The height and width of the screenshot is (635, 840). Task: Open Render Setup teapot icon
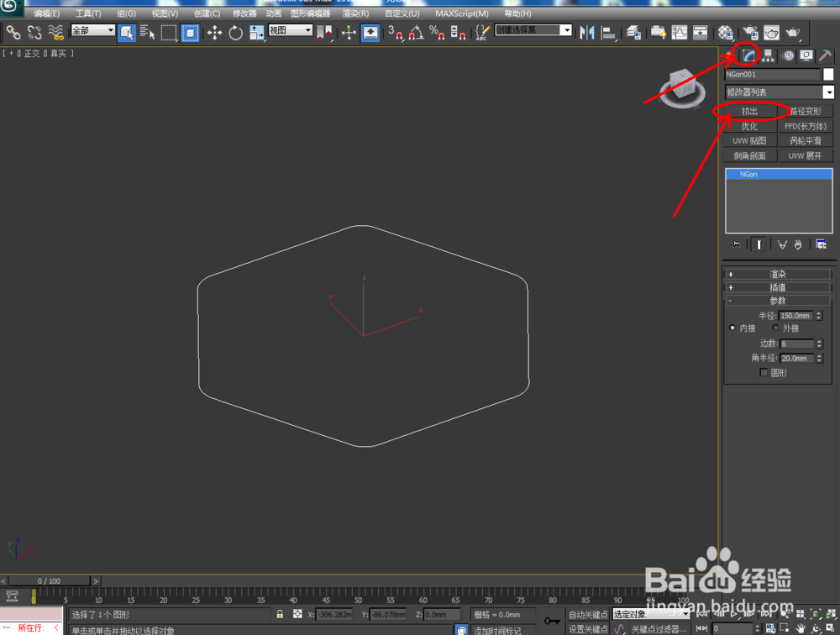click(x=750, y=33)
